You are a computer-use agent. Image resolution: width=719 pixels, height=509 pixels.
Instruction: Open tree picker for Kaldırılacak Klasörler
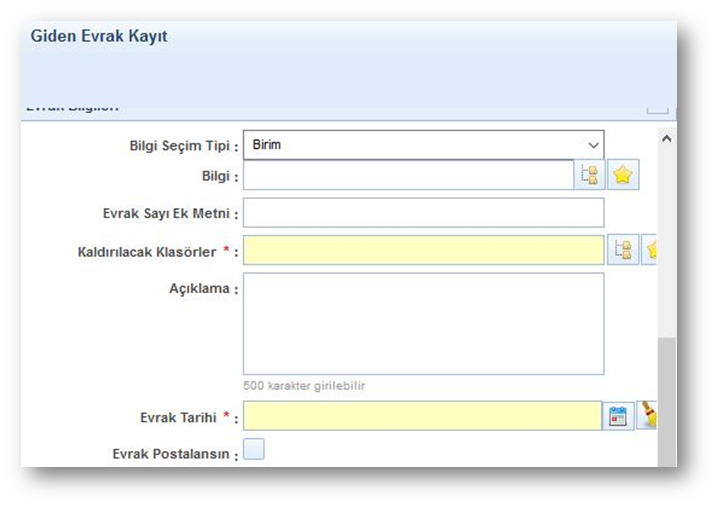pos(623,250)
